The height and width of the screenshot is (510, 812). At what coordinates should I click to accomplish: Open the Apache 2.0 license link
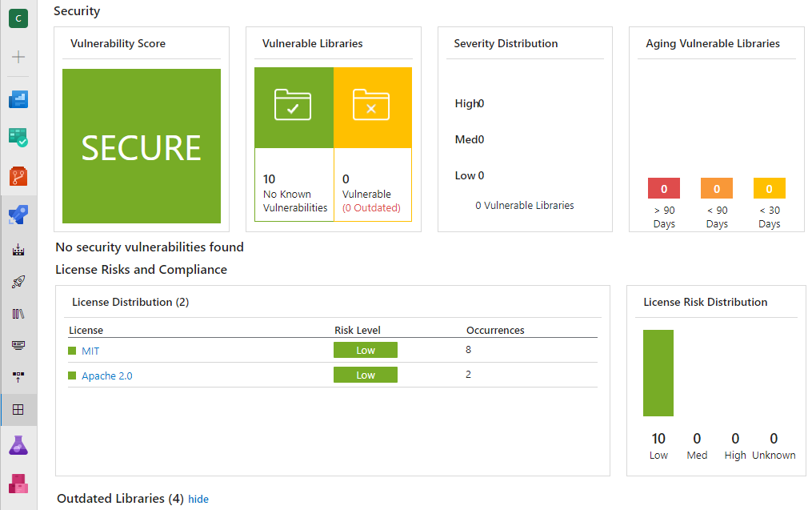pos(106,375)
